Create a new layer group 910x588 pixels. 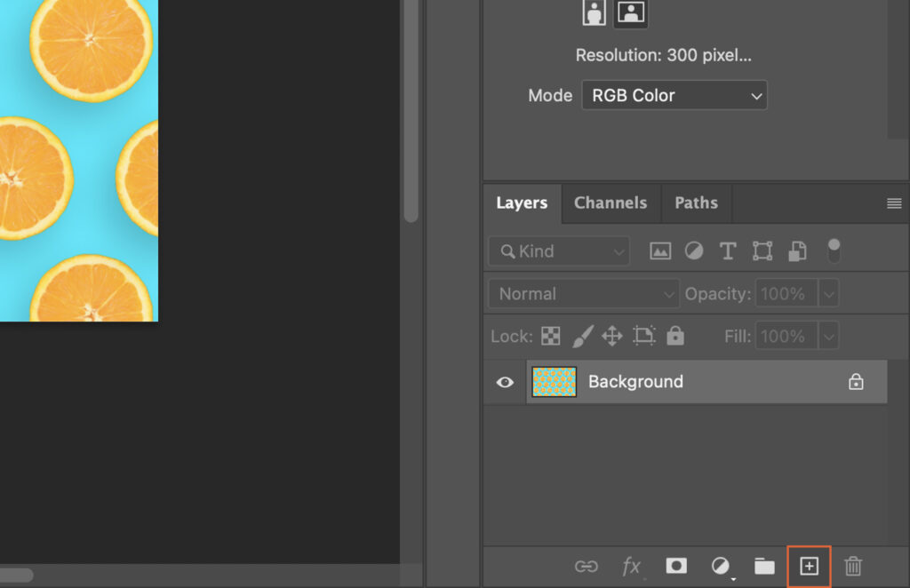(764, 566)
